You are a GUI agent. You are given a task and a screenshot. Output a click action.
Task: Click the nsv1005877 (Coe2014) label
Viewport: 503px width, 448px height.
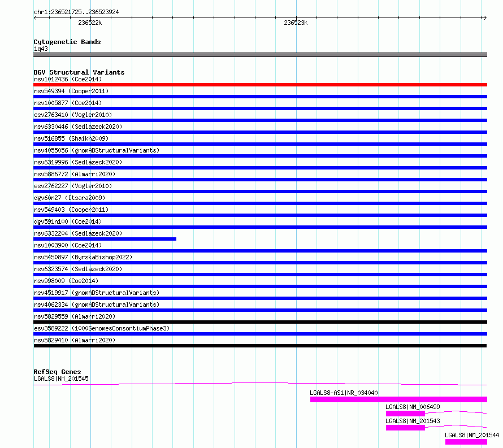click(x=68, y=103)
